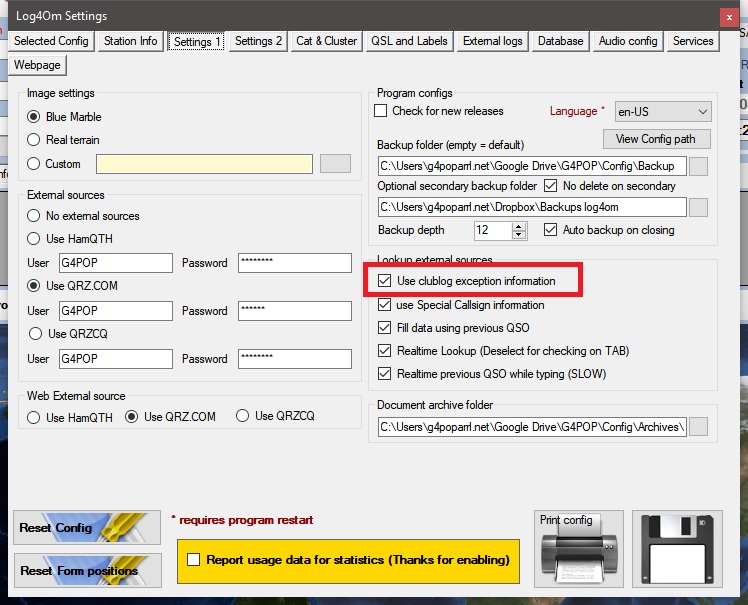
Task: Open the Selected Config tab
Action: click(51, 41)
